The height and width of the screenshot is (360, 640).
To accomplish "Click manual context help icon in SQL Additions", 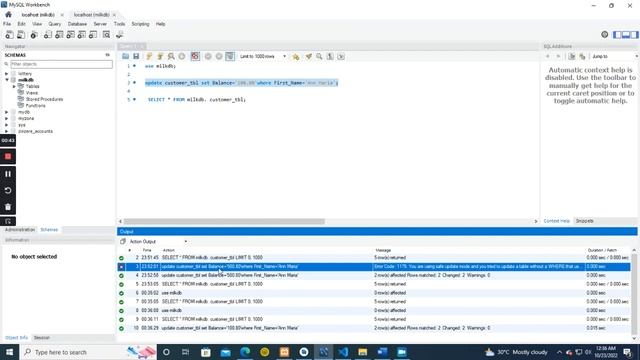I will (x=572, y=56).
